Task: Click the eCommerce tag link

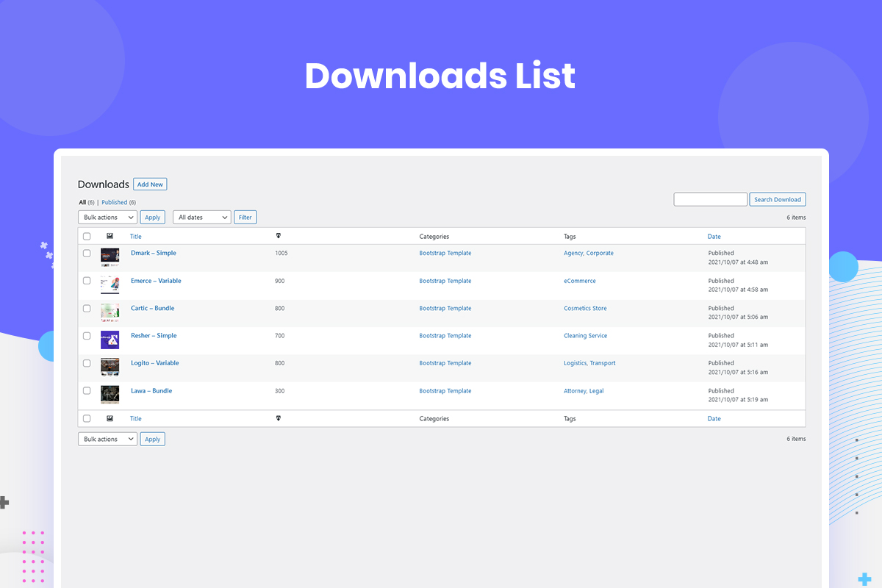Action: (580, 281)
